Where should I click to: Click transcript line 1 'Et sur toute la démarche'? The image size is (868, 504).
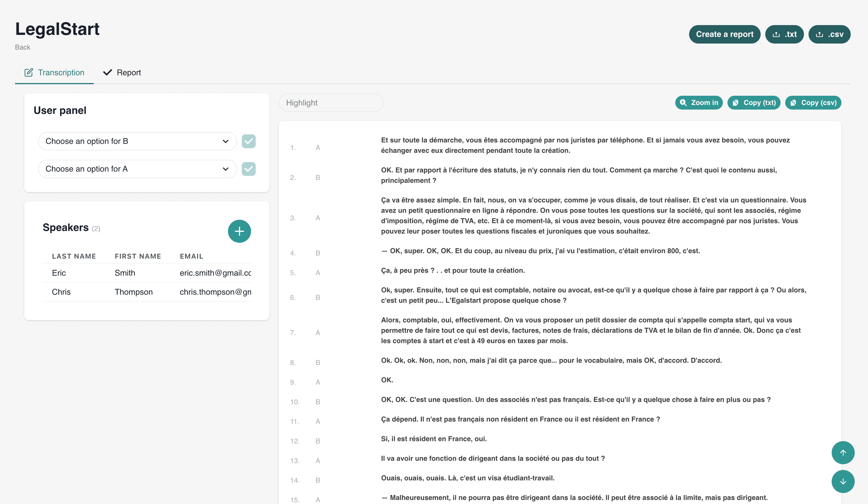tap(585, 145)
